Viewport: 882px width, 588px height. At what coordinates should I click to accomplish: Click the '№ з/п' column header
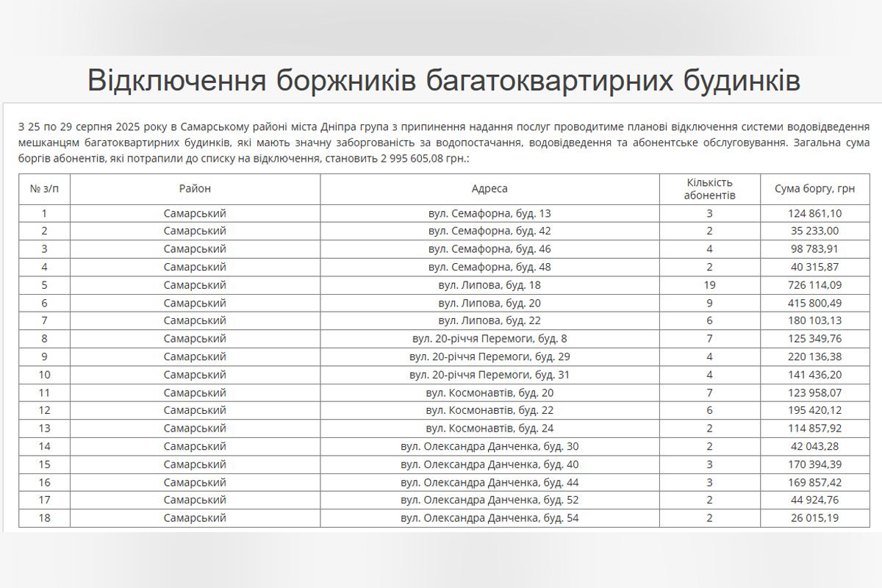44,189
